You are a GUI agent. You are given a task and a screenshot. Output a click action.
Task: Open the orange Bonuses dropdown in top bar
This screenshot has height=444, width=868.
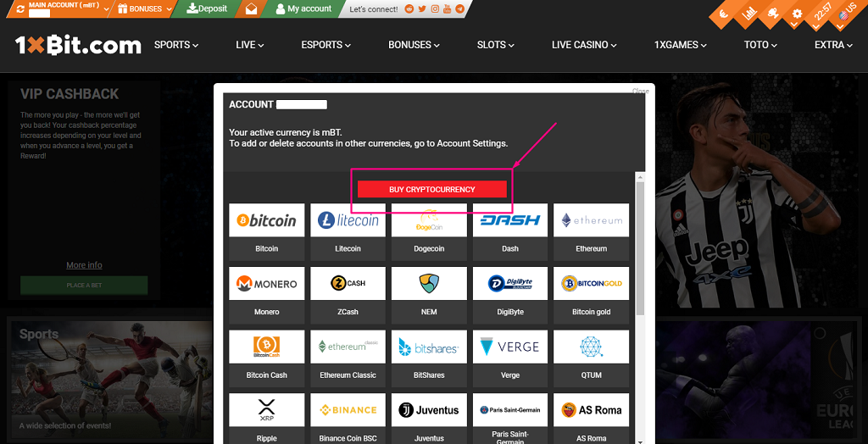point(145,9)
